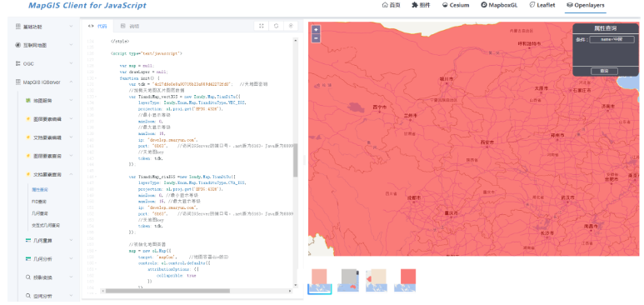Screen dimensions: 644x305
Task: Expand the 几何量算 sidebar group
Action: pos(49,241)
